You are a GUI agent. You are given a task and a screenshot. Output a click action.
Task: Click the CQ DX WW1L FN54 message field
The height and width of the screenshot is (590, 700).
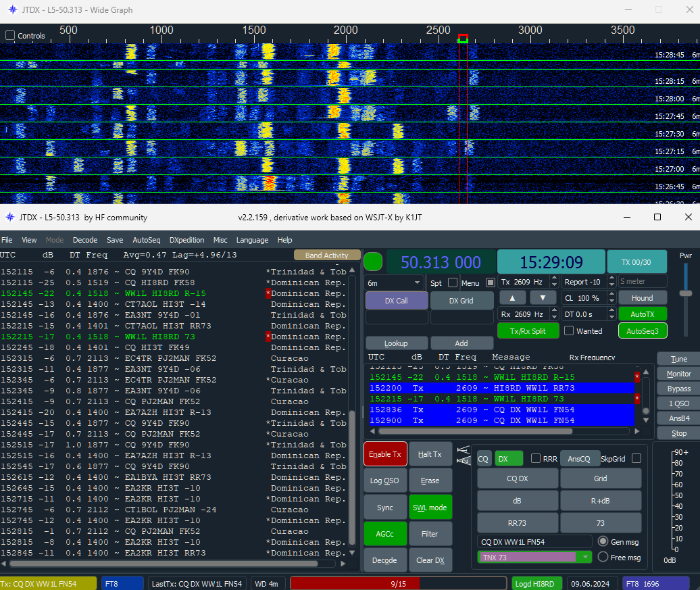coord(535,542)
